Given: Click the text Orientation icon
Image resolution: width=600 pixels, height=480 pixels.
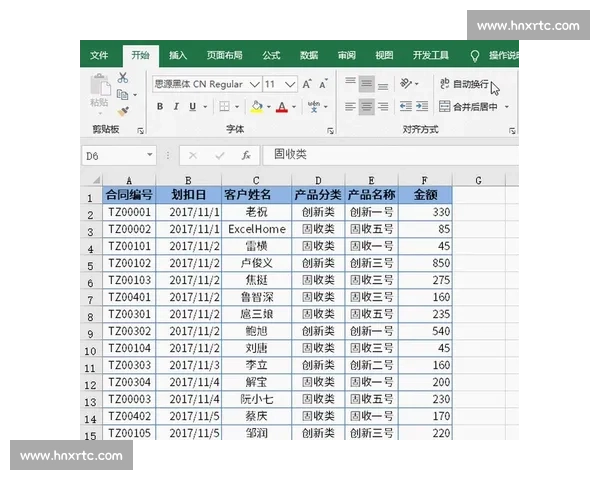Looking at the screenshot, I should tap(406, 83).
